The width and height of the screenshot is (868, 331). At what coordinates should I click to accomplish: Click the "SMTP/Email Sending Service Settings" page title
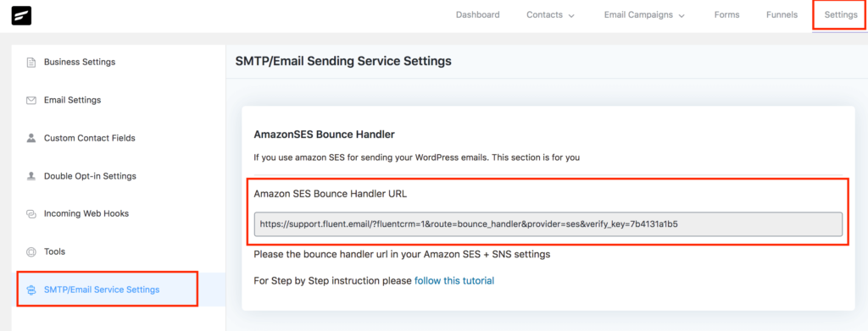pyautogui.click(x=343, y=61)
